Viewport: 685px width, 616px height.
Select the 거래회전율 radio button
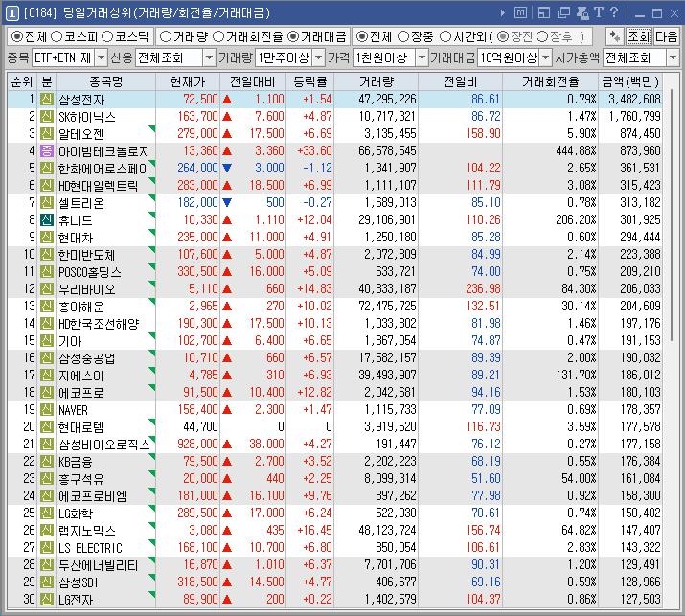(x=218, y=36)
